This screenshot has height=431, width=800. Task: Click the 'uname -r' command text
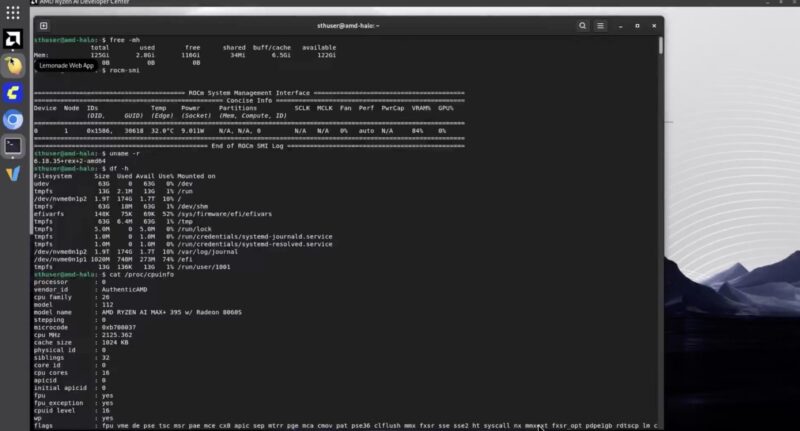coord(124,154)
